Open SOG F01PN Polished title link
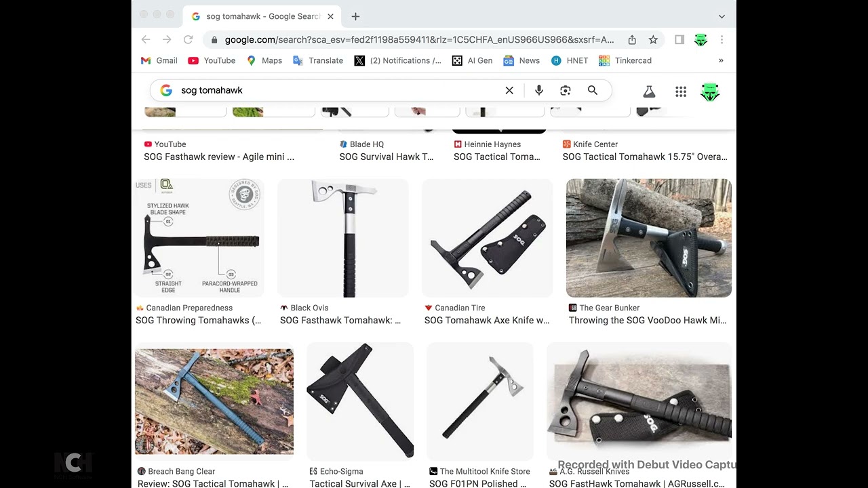 pos(478,483)
